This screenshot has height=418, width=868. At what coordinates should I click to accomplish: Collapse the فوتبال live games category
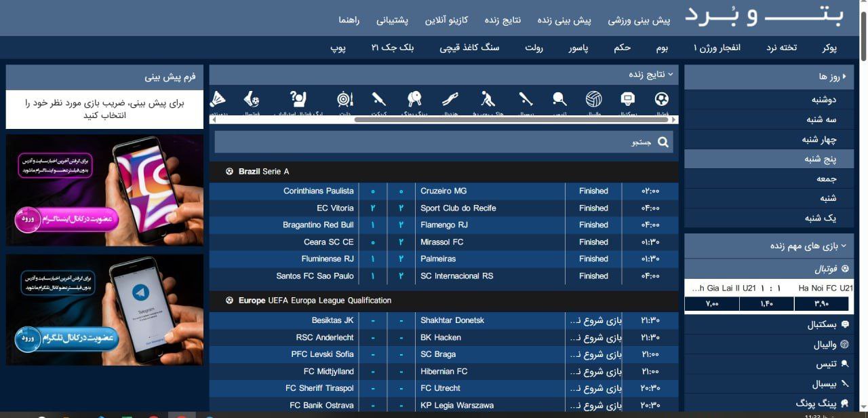point(769,269)
